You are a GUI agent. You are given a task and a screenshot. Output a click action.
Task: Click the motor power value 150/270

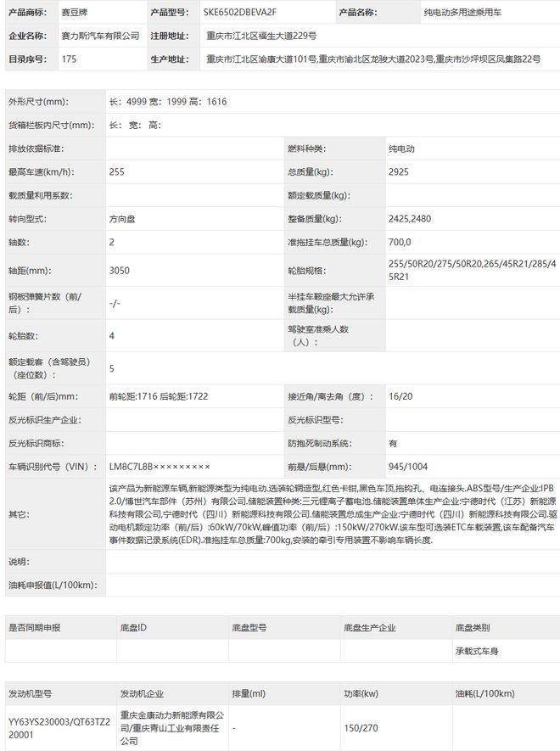[361, 728]
